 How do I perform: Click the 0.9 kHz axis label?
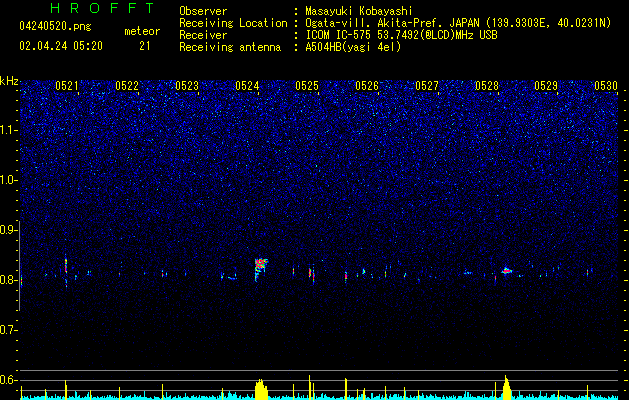point(9,230)
